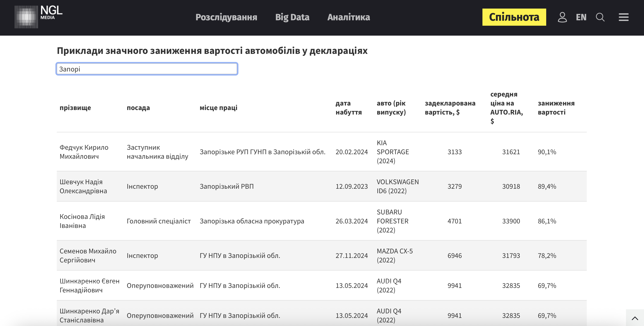Focus the table filter field with Запорі
Viewport: 644px width, 326px height.
(x=147, y=69)
